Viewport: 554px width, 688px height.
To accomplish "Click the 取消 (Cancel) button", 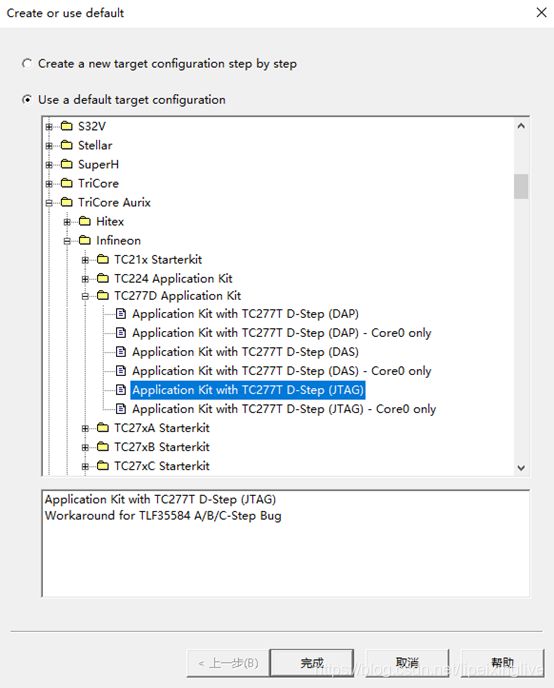I will click(x=407, y=663).
